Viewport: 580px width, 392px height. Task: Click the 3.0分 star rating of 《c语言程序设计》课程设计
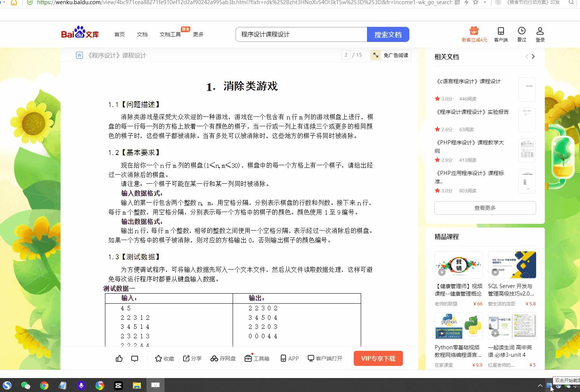(x=443, y=98)
